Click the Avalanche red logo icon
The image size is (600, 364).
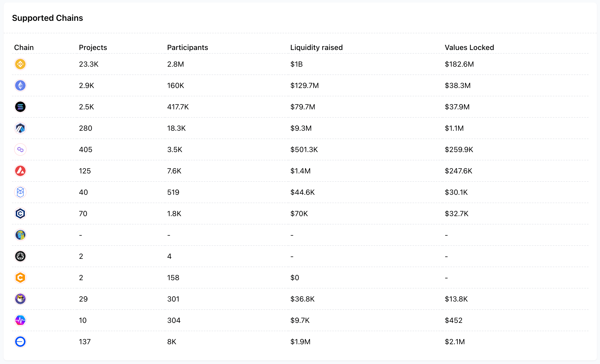20,171
